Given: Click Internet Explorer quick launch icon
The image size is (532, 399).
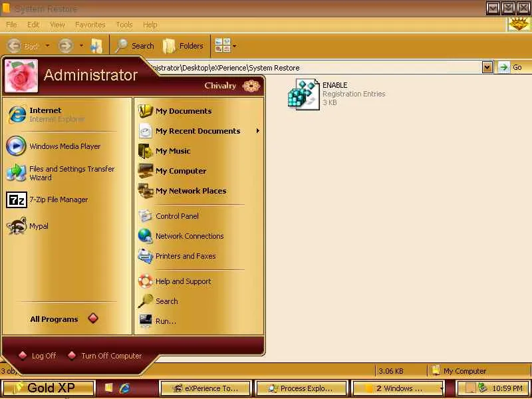Looking at the screenshot, I should (125, 388).
